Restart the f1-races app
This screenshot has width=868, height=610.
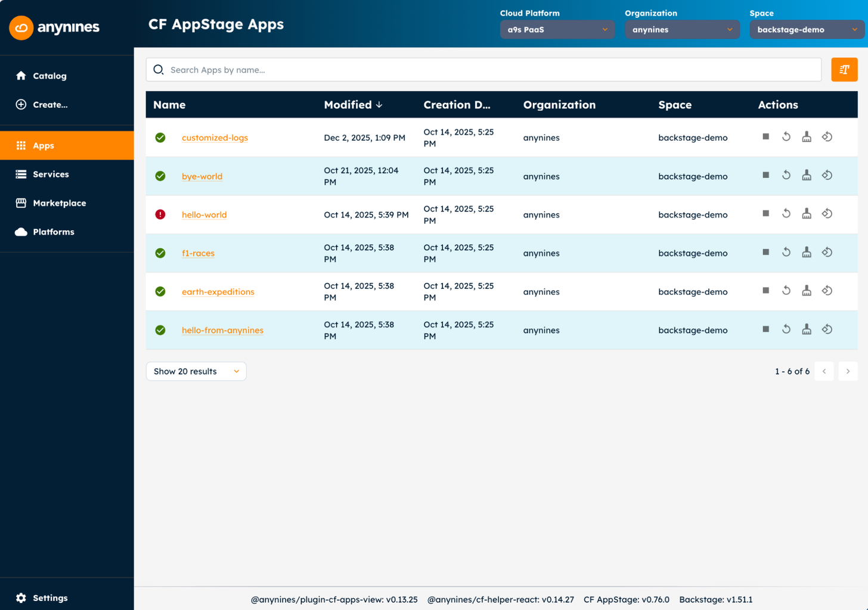tap(786, 252)
